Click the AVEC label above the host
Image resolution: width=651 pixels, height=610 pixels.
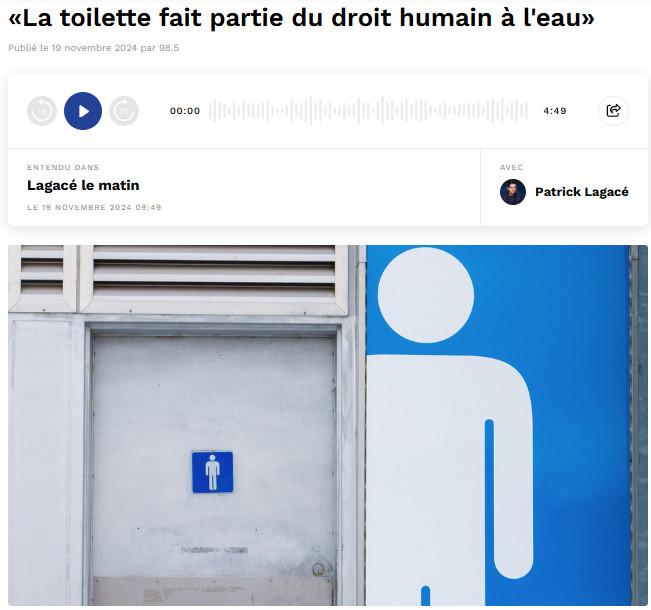pos(512,167)
